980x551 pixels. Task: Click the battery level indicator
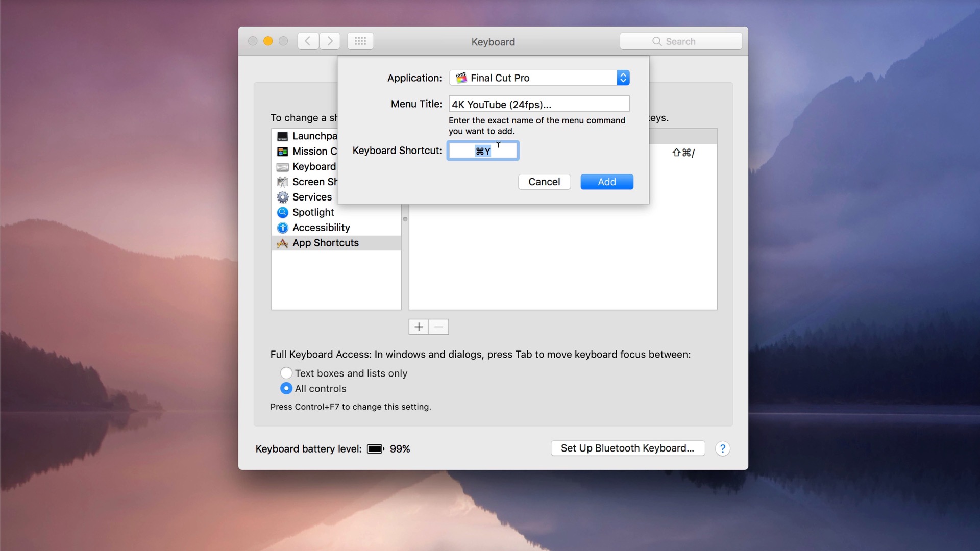tap(376, 448)
